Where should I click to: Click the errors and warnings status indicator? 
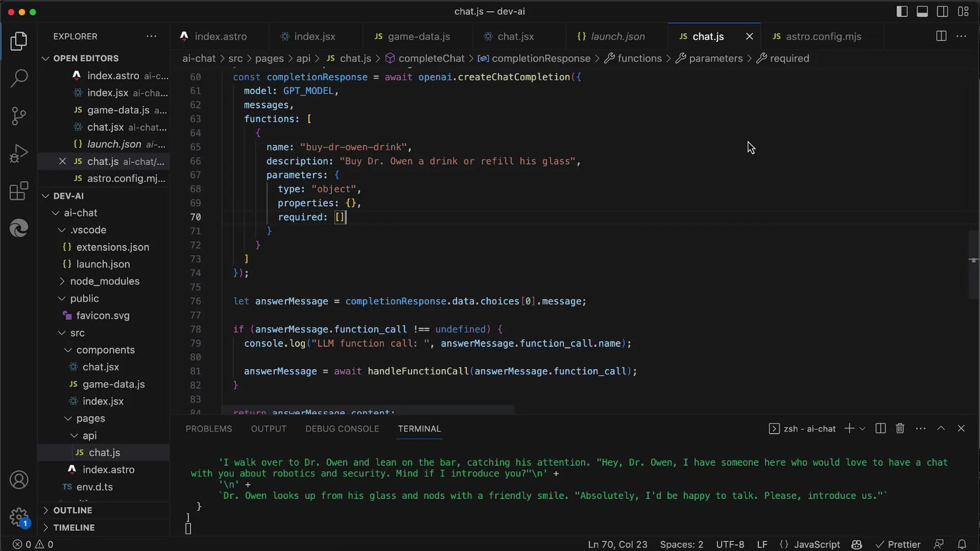[x=33, y=544]
